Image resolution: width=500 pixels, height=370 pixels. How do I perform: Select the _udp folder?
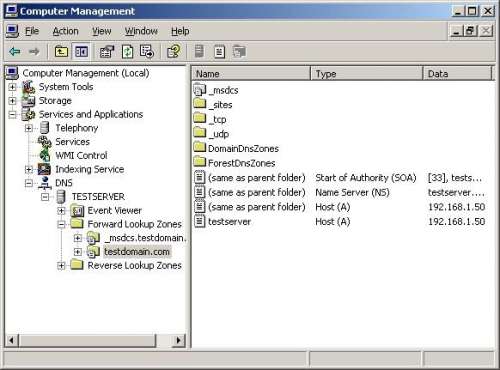click(x=218, y=134)
